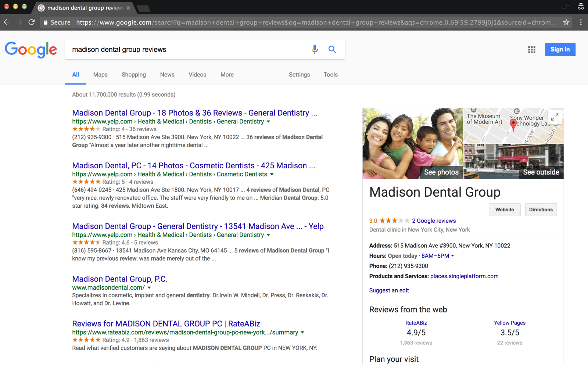Viewport: 588px width, 365px height.
Task: Open the RateABiz reviews link in panel
Action: click(416, 323)
